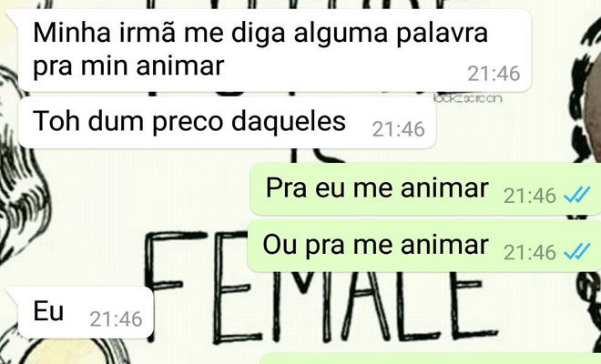Screen dimensions: 601x364
Task: Click the word "daqueles" in the second message
Action: [x=289, y=122]
